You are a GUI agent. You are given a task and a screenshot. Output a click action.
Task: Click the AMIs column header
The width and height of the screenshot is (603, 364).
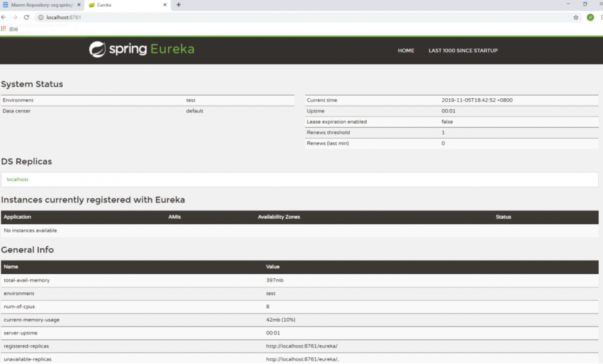pyautogui.click(x=175, y=217)
